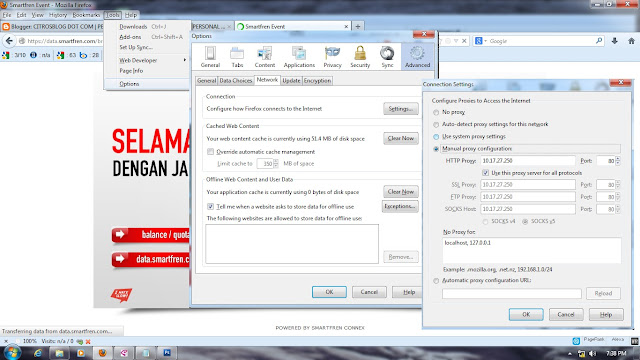
Task: Open Windows Explorer folder in taskbar
Action: pyautogui.click(x=59, y=353)
